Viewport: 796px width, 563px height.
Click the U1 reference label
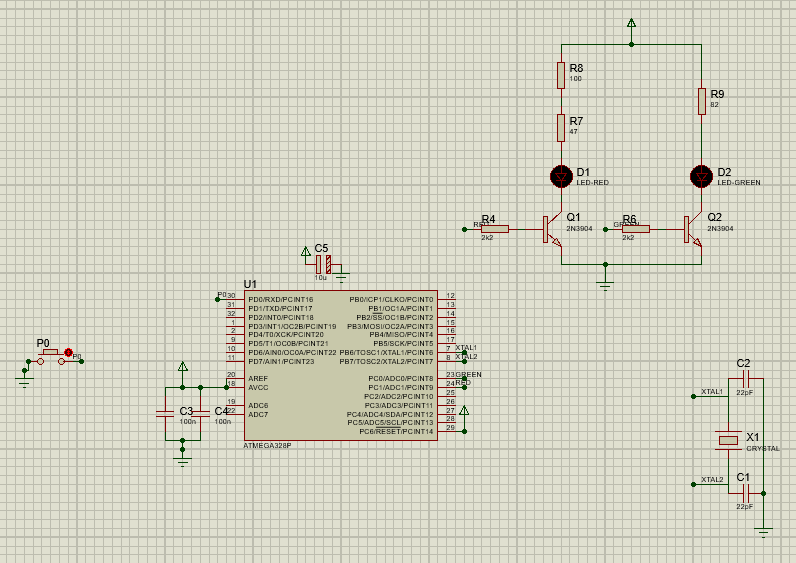point(250,284)
